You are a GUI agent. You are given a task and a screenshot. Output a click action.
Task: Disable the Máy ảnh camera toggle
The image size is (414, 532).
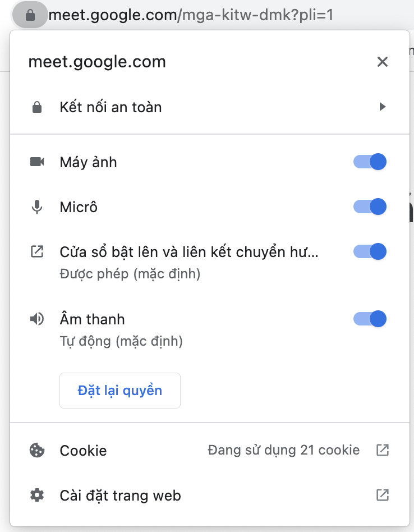point(370,162)
